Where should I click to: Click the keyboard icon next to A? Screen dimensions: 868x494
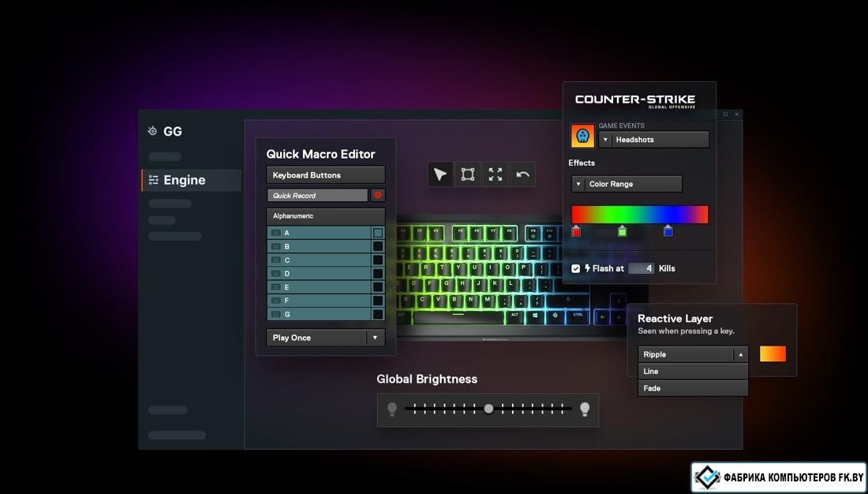coord(275,233)
